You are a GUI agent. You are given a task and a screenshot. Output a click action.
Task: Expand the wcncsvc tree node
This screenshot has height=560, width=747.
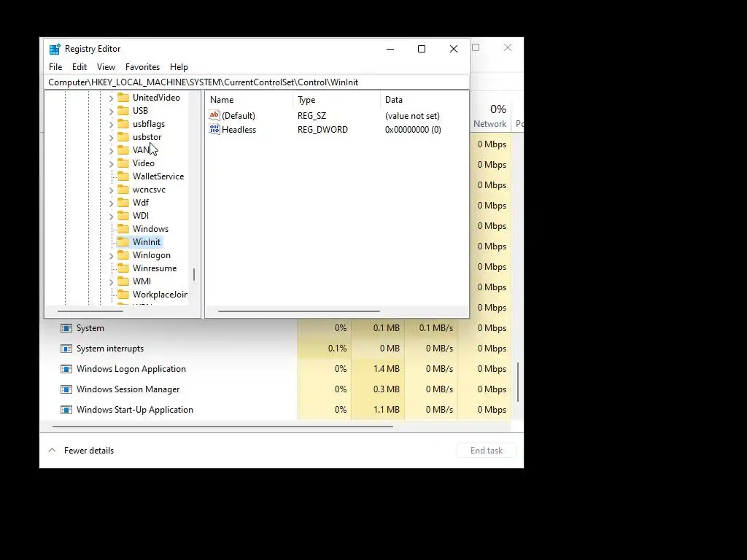point(111,190)
